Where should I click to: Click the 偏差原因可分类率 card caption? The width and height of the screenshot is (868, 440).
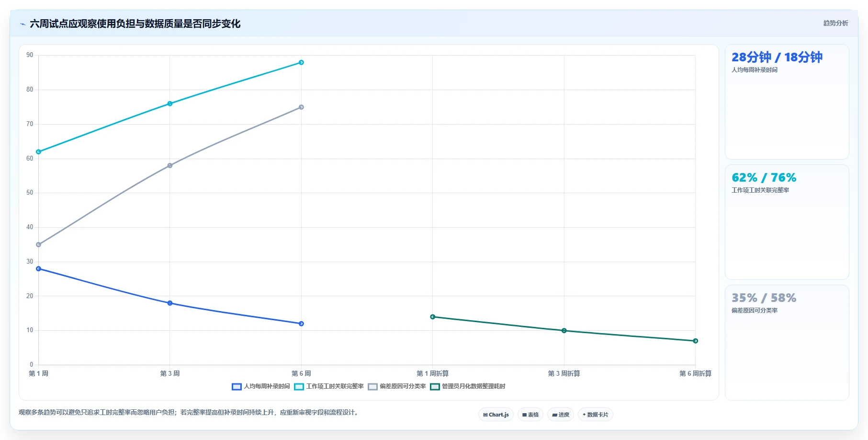click(755, 311)
